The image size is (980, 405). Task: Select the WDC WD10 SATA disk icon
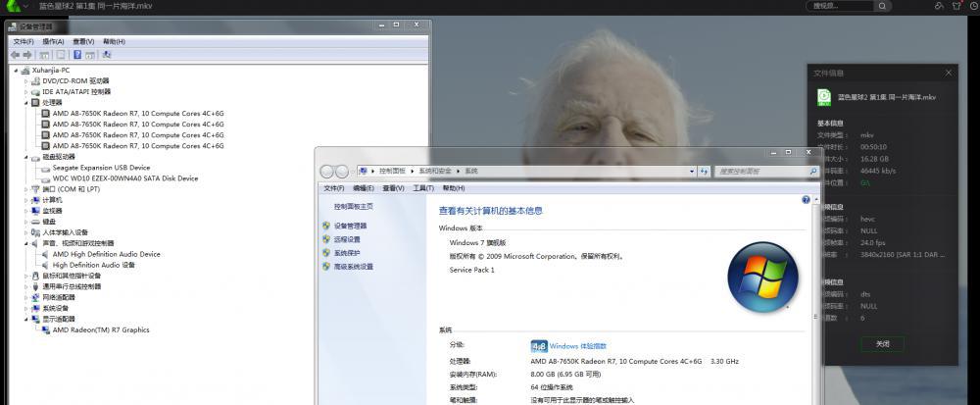[46, 178]
